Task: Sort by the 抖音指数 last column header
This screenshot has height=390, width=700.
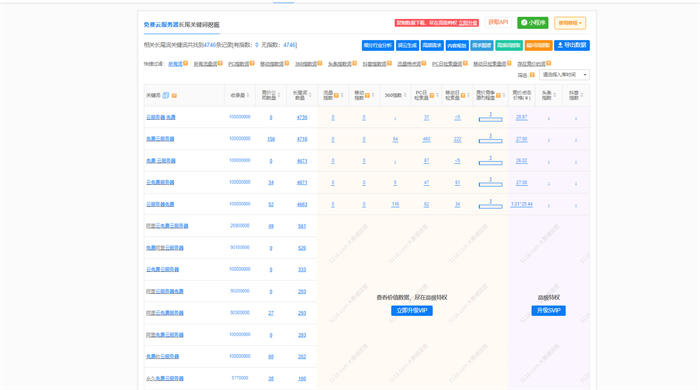Action: (576, 95)
